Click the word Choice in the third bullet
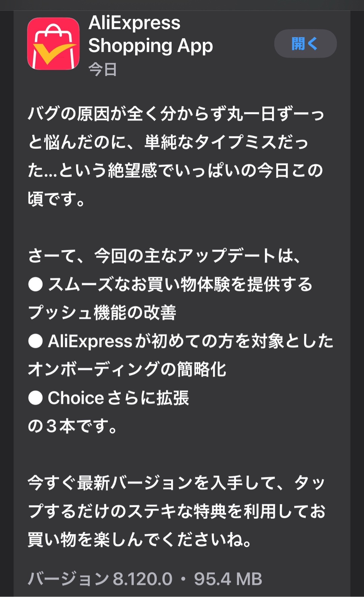The height and width of the screenshot is (597, 364). point(76,398)
